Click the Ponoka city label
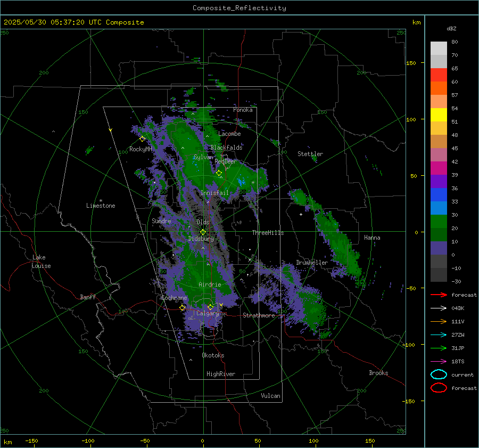479x448 pixels. click(243, 110)
